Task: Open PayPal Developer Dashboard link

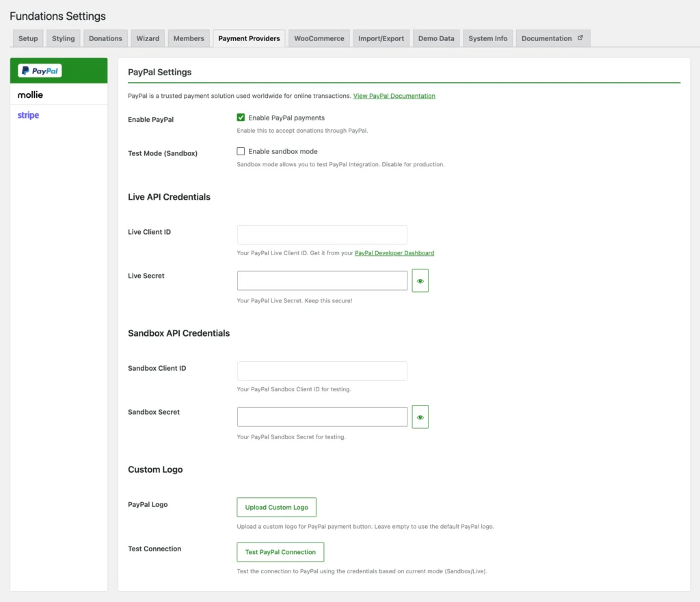Action: [x=394, y=253]
